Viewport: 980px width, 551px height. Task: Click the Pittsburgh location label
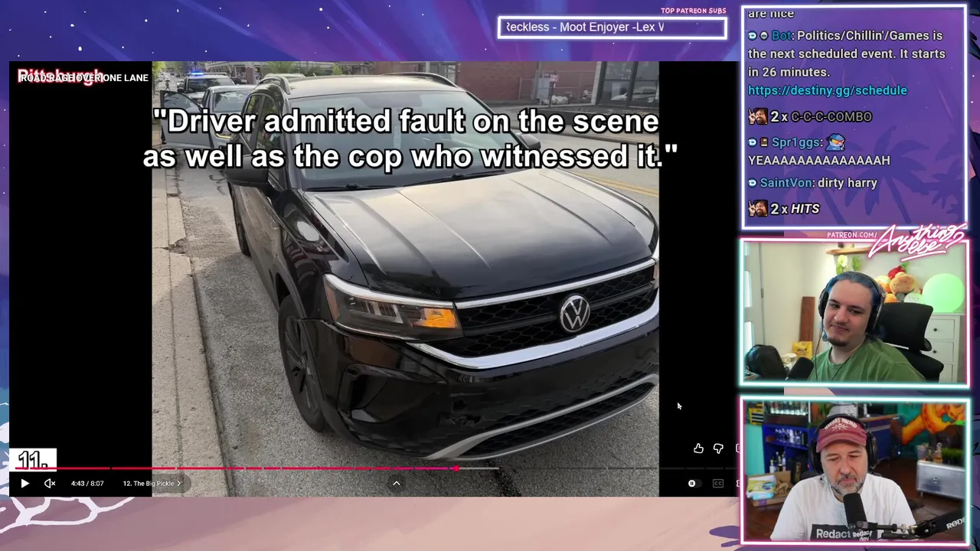click(60, 76)
